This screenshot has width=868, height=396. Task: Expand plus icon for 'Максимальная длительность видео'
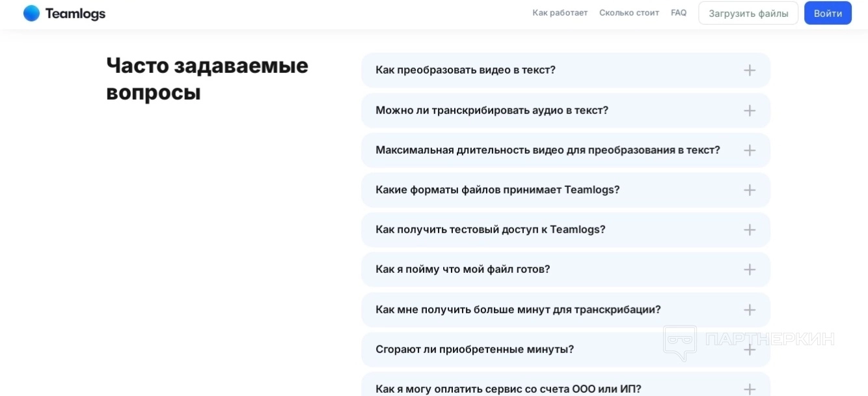[x=750, y=150]
